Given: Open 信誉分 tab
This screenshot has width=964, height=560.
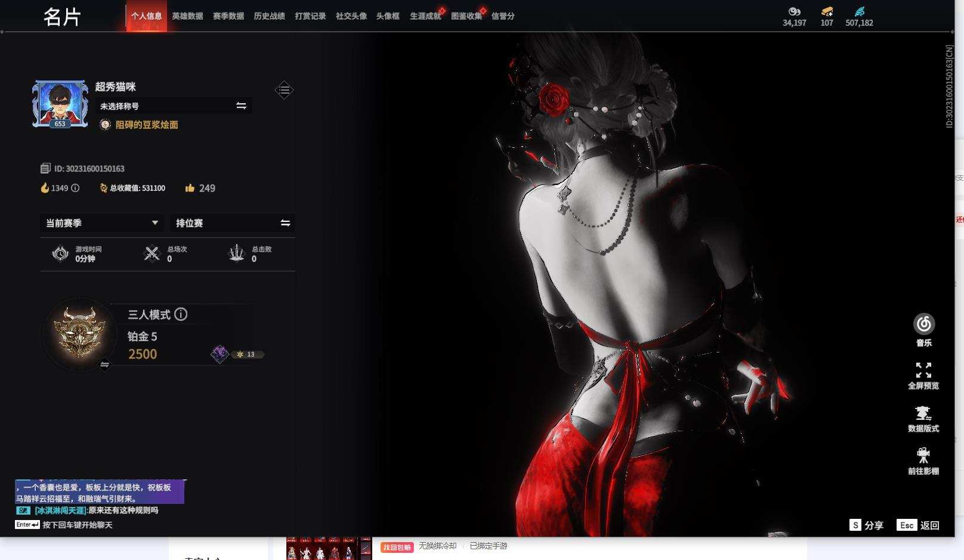Looking at the screenshot, I should 503,16.
